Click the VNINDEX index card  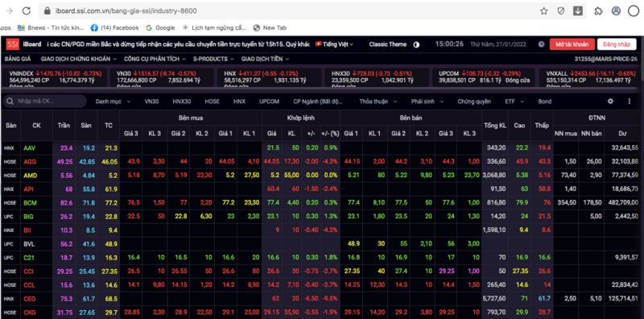55,77
